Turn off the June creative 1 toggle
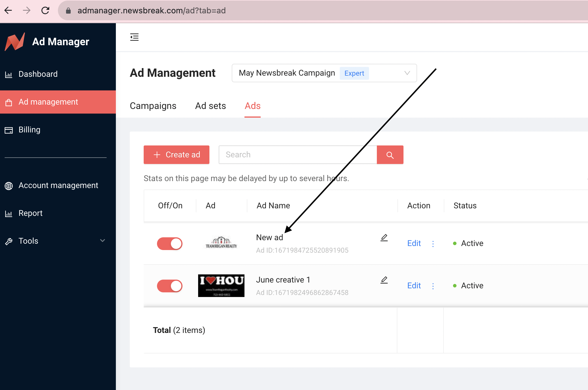 coord(170,286)
